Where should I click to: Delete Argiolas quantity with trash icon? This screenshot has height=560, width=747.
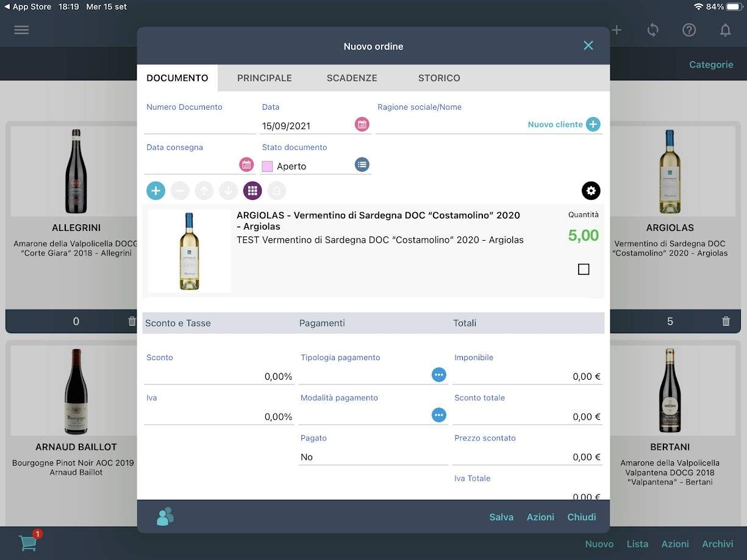(726, 321)
